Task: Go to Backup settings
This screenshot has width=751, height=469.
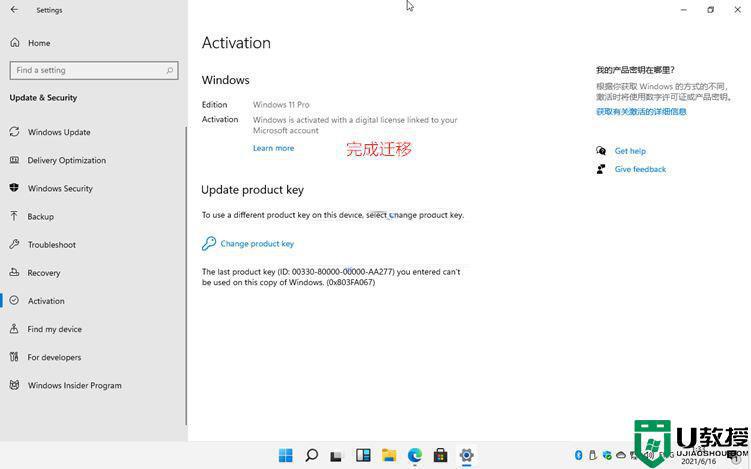Action: pos(41,217)
